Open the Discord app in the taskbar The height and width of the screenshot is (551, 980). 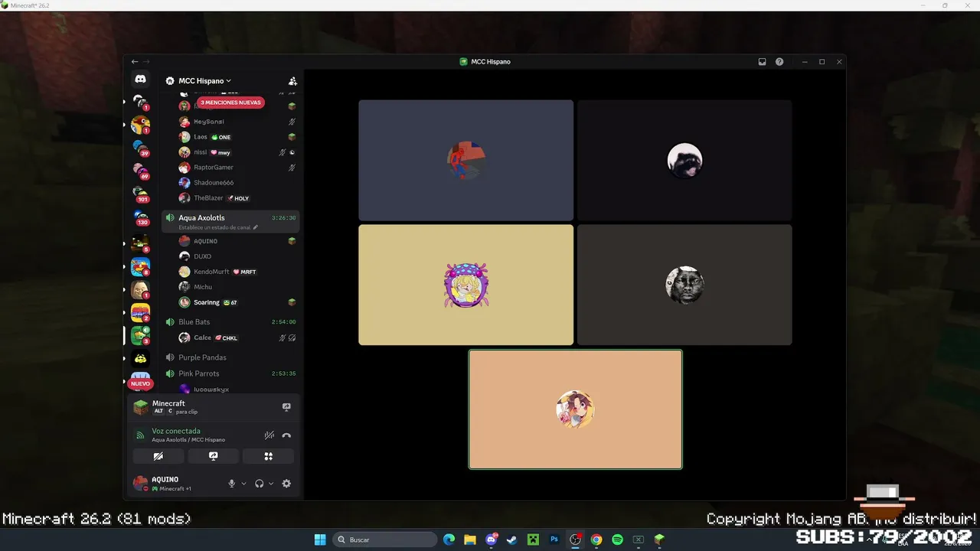492,540
